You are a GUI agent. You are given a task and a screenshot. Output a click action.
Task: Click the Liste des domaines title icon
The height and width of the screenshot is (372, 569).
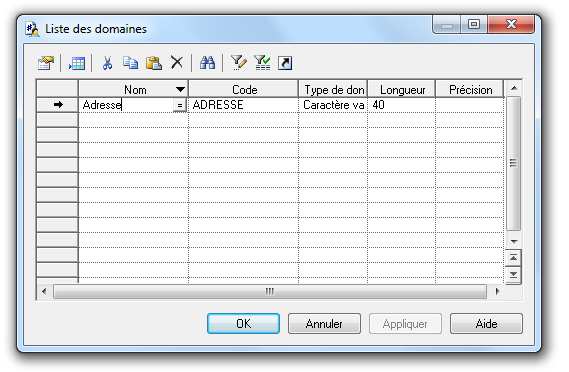coord(32,29)
